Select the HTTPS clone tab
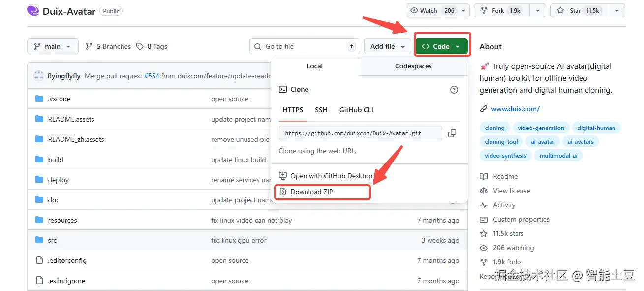 (x=293, y=110)
